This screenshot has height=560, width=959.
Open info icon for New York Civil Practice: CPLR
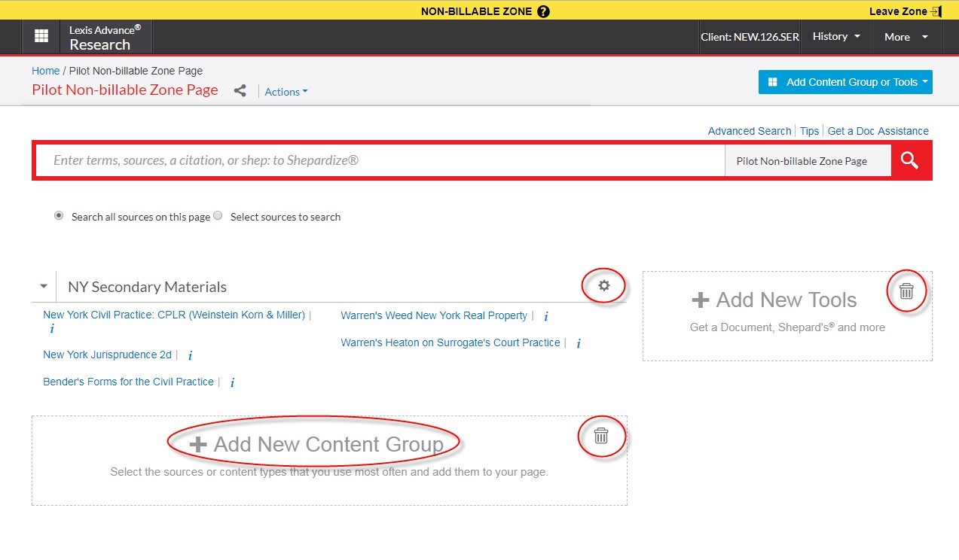coord(52,330)
